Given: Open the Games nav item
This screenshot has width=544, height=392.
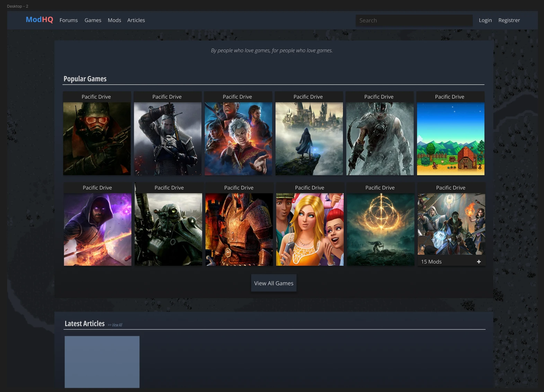Looking at the screenshot, I should click(x=93, y=20).
